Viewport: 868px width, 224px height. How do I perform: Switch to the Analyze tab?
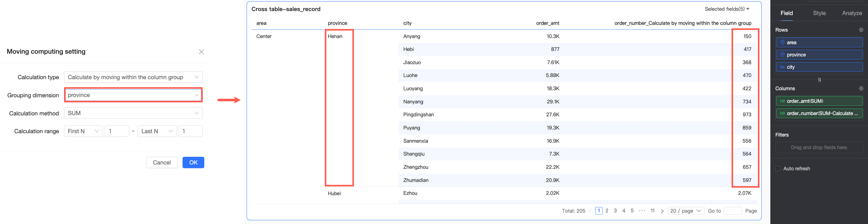(852, 13)
